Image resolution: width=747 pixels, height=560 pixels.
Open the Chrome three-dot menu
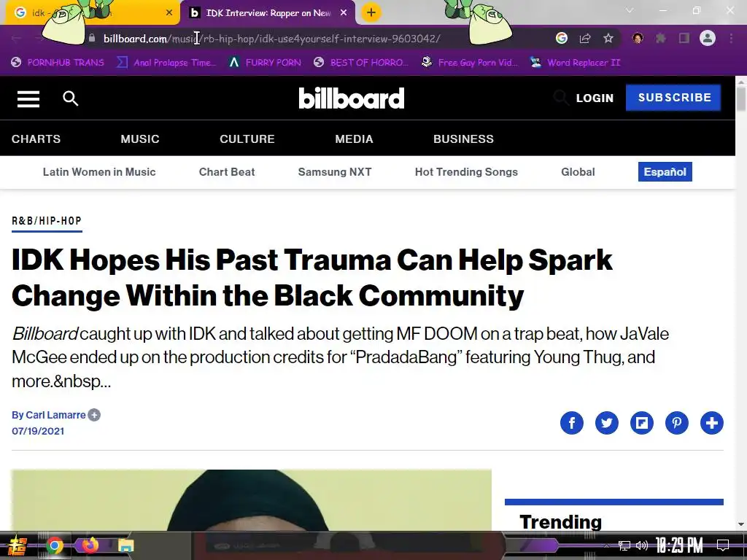coord(731,38)
